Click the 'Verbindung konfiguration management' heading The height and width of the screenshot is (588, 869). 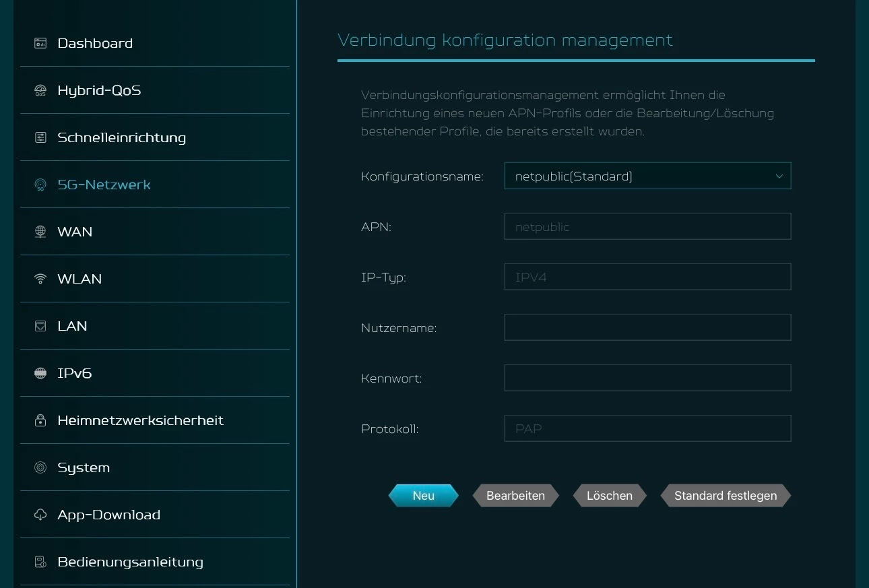tap(505, 40)
